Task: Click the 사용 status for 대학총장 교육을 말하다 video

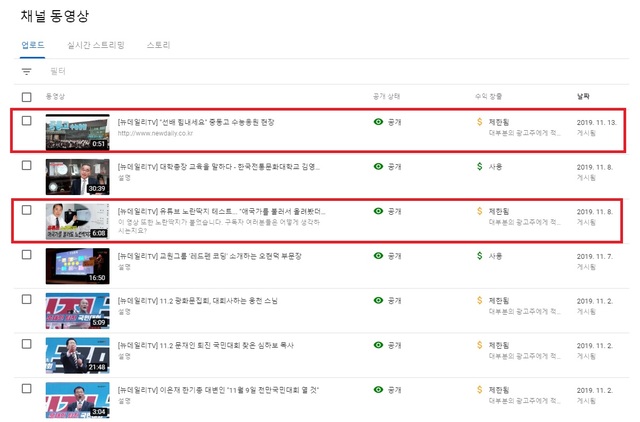Action: tap(496, 167)
